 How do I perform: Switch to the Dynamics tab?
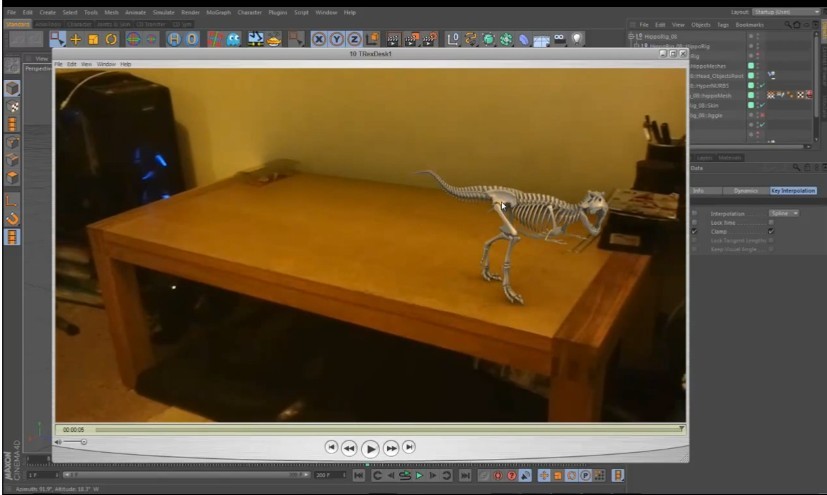pyautogui.click(x=745, y=191)
